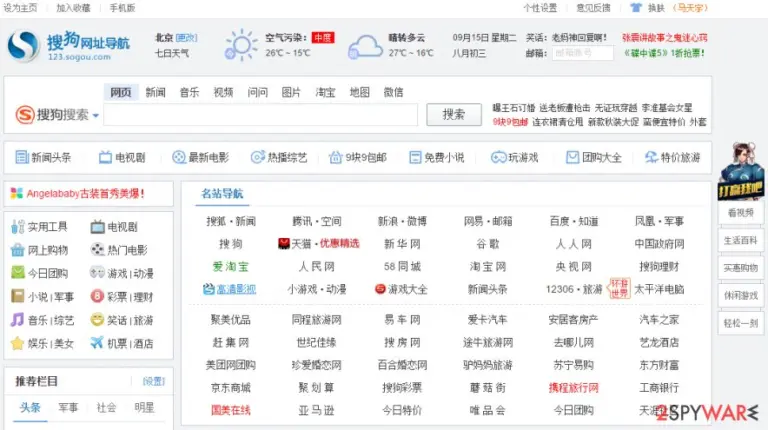This screenshot has height=430, width=768.
Task: Open the 淘宝网 site link
Action: [487, 266]
